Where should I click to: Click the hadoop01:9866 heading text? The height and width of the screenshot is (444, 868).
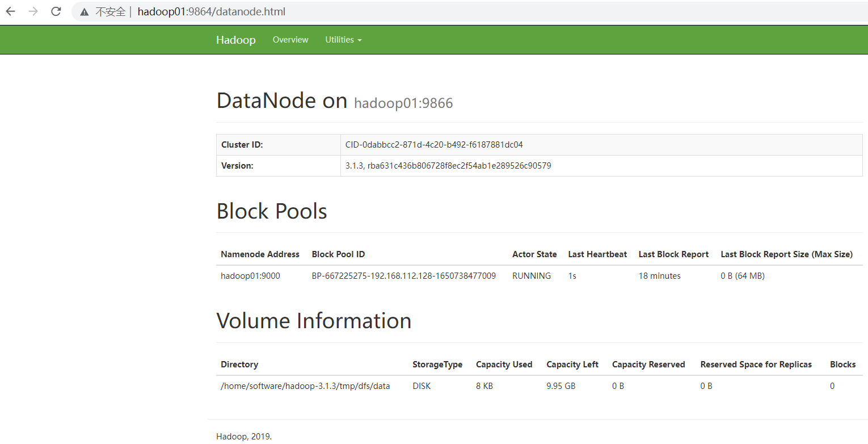[403, 103]
